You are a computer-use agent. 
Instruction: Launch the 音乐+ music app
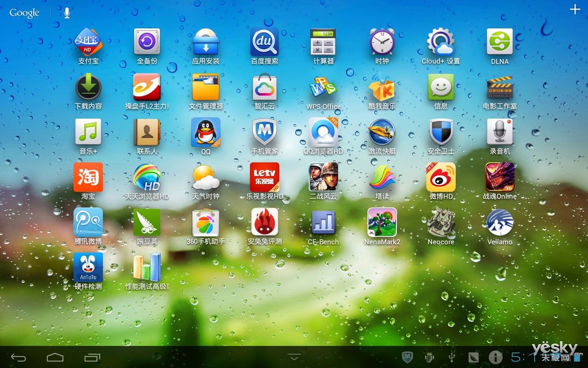tap(88, 132)
